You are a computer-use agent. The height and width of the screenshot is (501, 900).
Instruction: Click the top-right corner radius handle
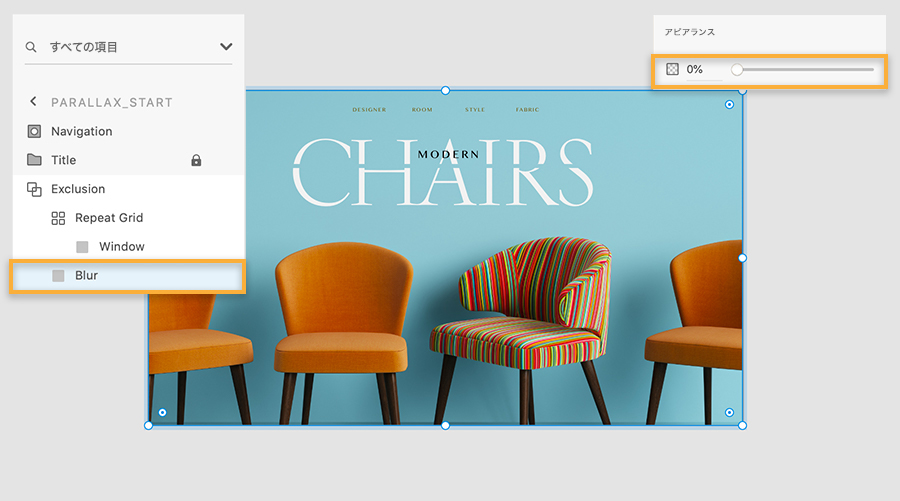tap(729, 104)
